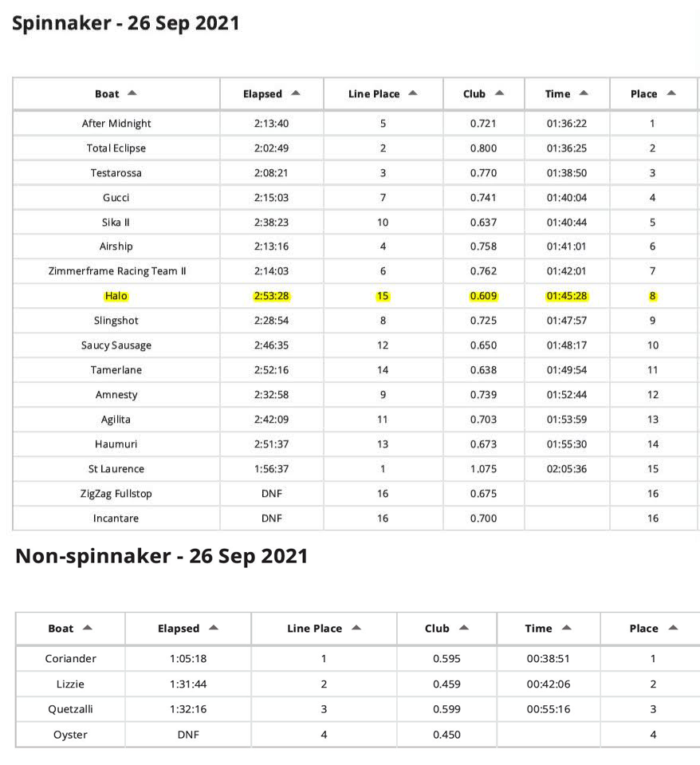Viewport: 700px width, 765px height.
Task: Toggle the Club sort arrow in Non-spinnaker table
Action: 464,628
